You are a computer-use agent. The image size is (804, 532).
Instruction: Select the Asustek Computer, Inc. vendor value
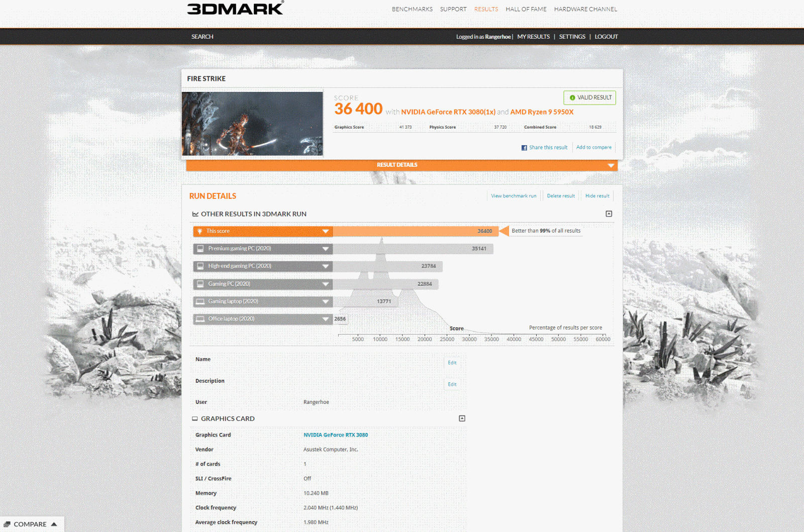(331, 450)
